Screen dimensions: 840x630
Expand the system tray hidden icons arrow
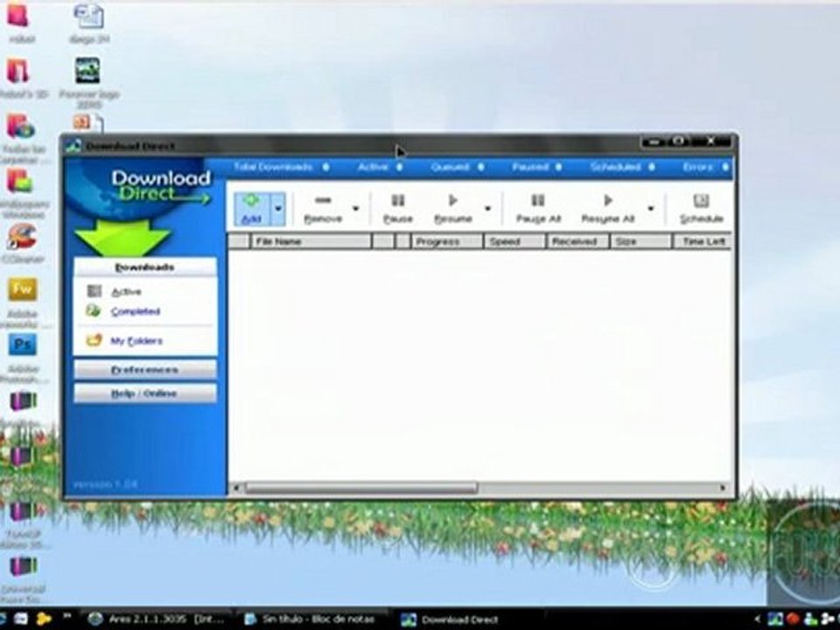coord(758,619)
